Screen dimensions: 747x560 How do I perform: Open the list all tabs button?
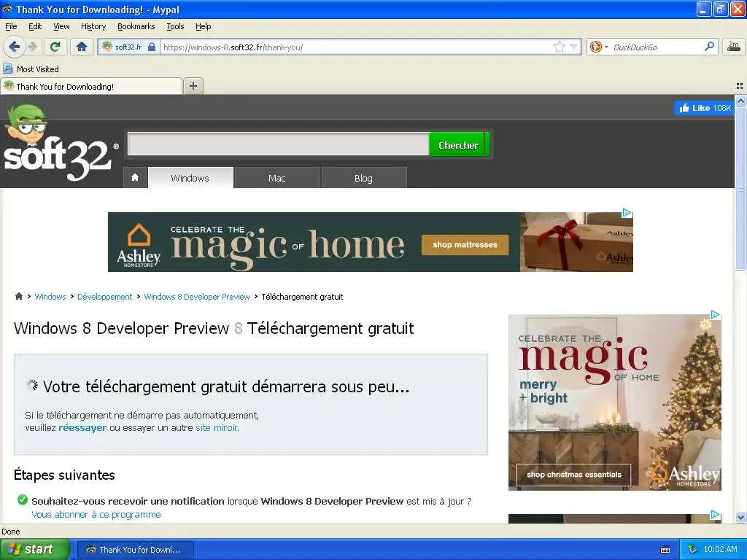740,86
